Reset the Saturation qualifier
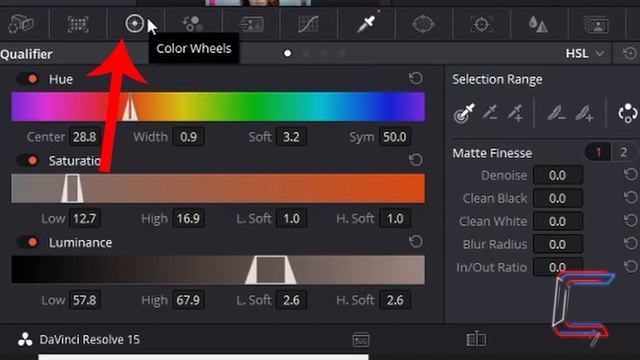The height and width of the screenshot is (360, 640). (416, 160)
